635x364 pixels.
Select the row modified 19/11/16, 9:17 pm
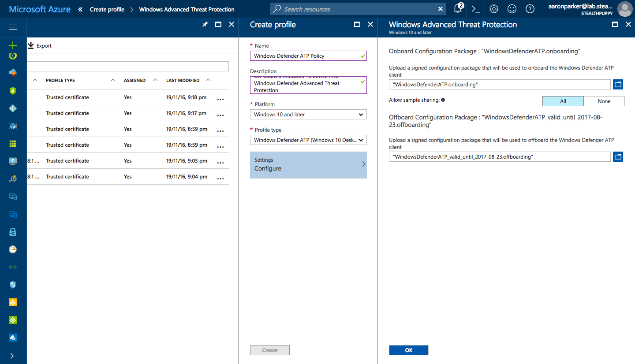(128, 113)
